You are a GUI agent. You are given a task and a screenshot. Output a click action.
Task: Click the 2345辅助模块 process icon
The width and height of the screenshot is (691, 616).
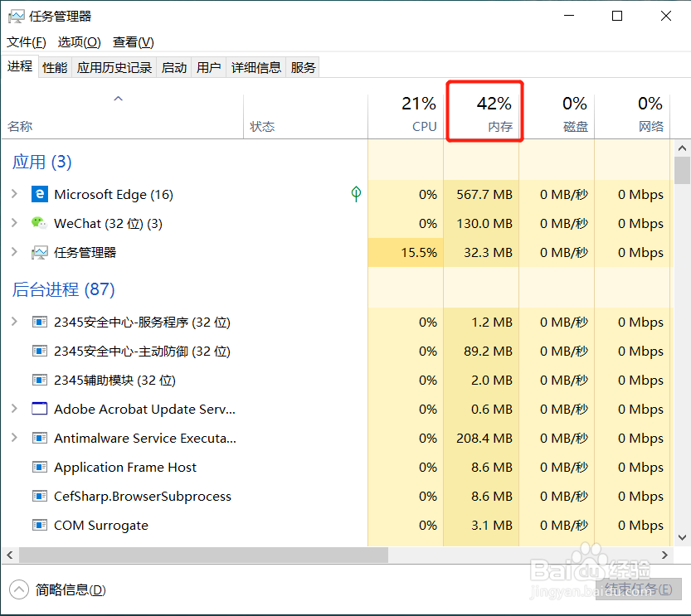click(x=40, y=380)
